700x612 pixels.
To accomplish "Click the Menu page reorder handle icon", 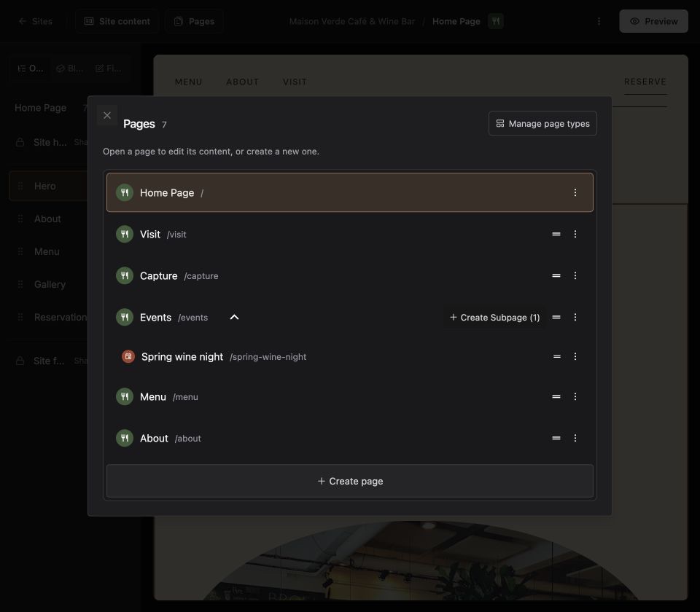I will point(556,396).
